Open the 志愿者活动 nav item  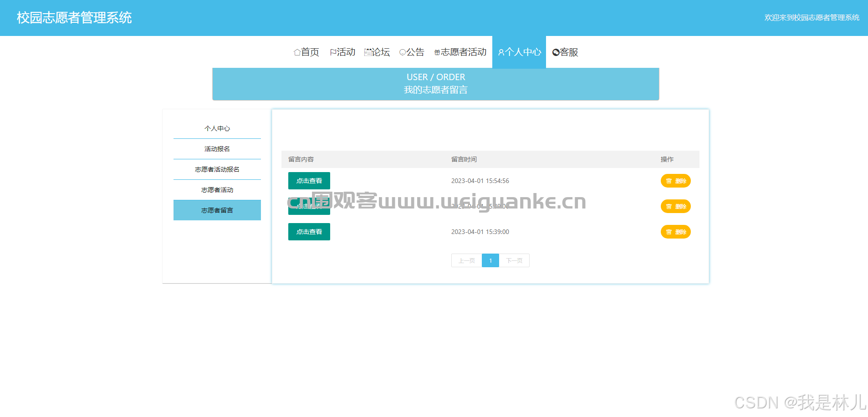[460, 52]
